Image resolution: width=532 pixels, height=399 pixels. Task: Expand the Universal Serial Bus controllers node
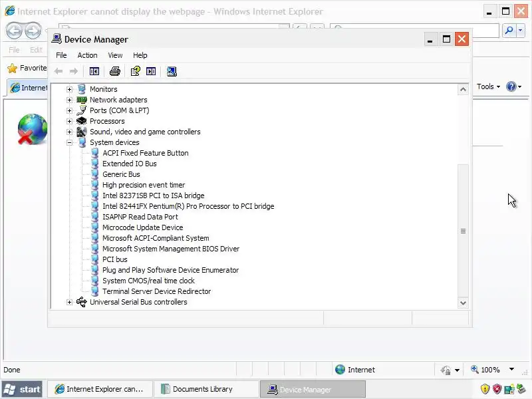tap(69, 302)
